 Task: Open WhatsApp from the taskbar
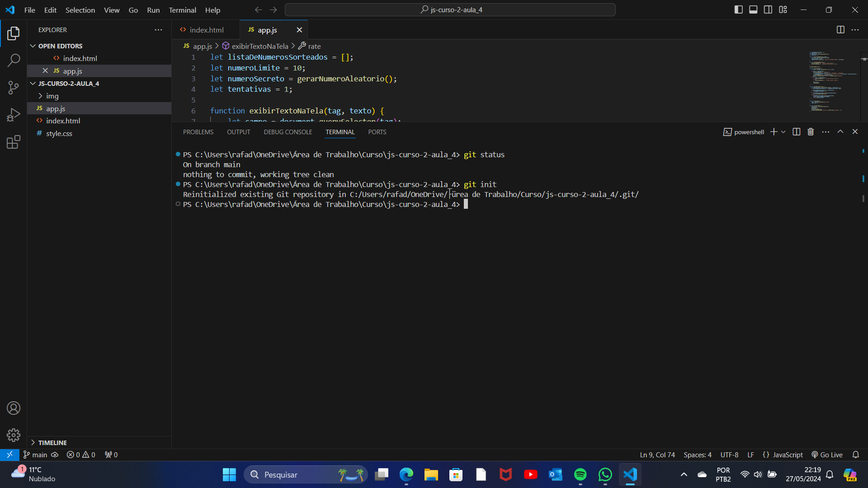pos(605,474)
